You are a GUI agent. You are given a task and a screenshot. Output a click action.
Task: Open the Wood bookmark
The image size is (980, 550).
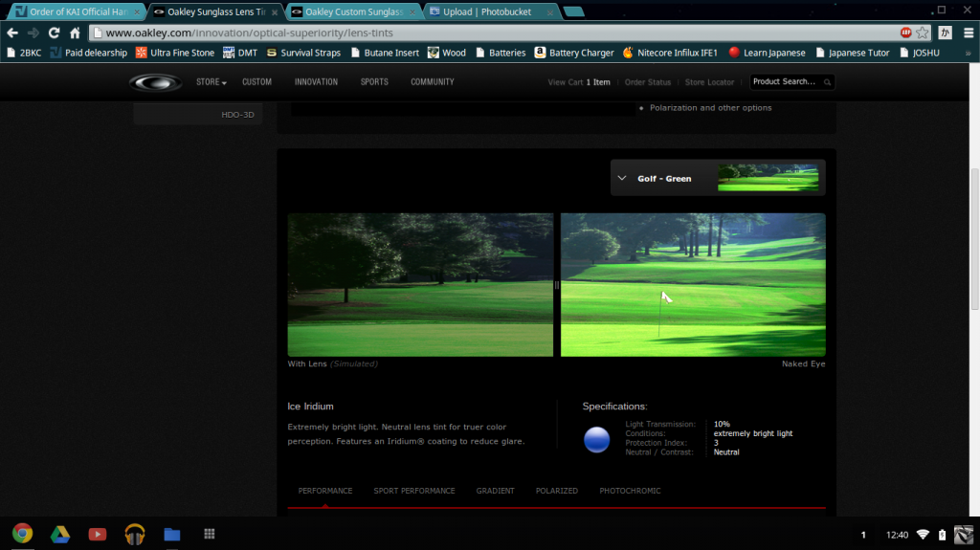click(446, 53)
